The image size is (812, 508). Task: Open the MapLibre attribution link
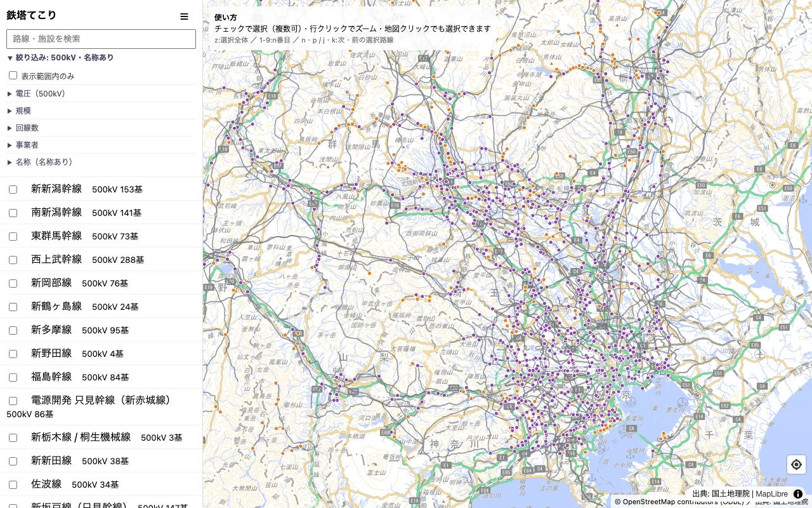click(x=771, y=493)
